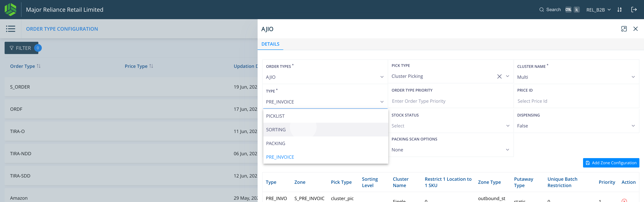Click the 19 Jun updation date cell
This screenshot has height=202, width=644.
click(245, 87)
